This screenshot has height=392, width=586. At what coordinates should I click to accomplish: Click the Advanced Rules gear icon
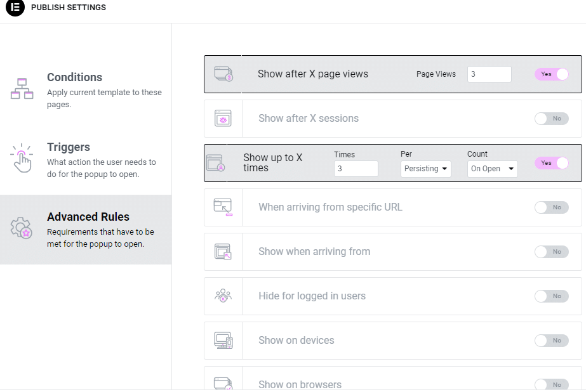pos(22,228)
